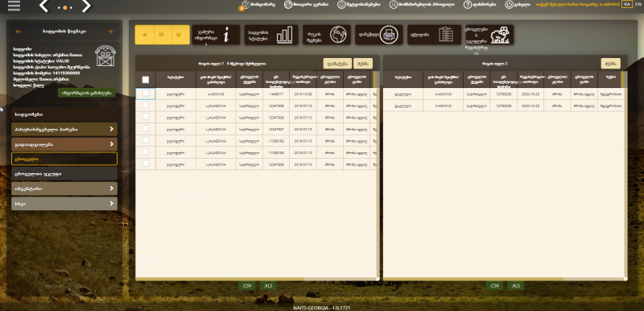The image size is (644, 311).
Task: Expand the გადაადგილება chevron
Action: tap(111, 144)
